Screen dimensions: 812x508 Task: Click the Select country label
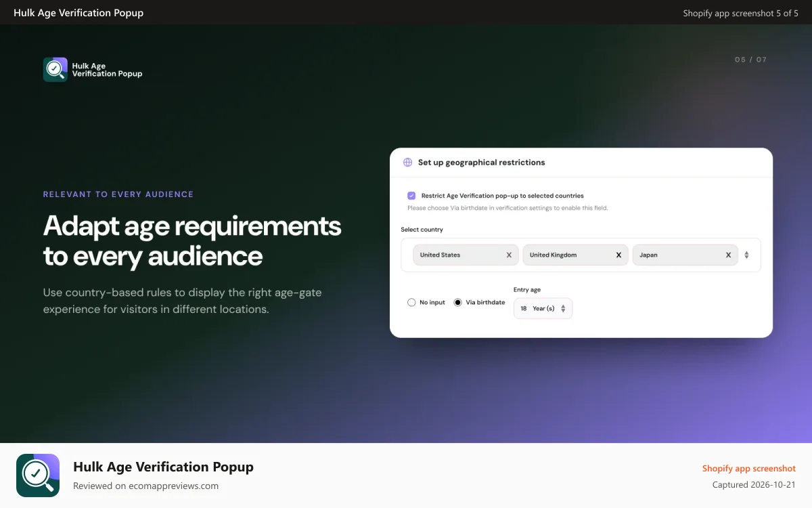(422, 230)
